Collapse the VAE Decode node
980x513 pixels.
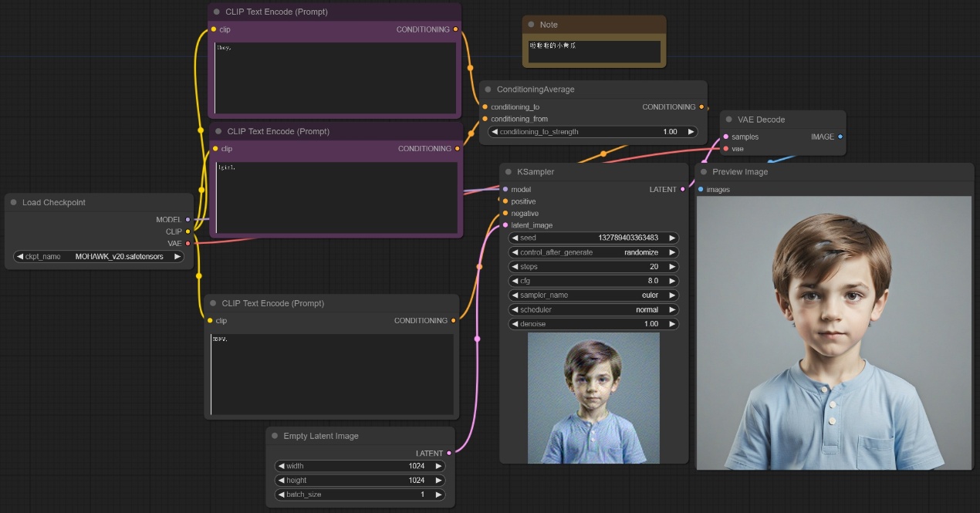tap(728, 120)
